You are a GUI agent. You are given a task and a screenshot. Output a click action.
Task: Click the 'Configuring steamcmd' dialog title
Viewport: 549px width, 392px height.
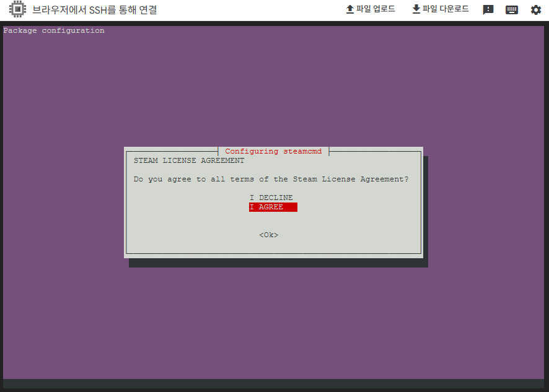click(x=273, y=151)
